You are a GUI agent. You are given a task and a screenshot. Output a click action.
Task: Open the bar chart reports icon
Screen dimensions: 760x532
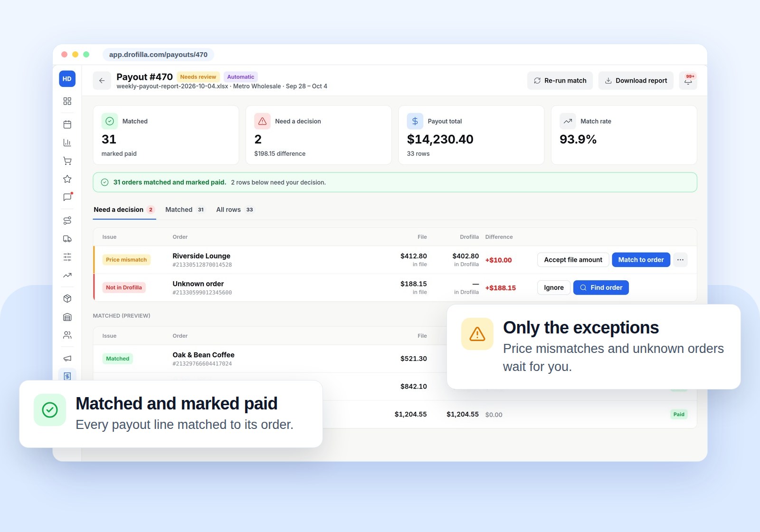pos(67,142)
